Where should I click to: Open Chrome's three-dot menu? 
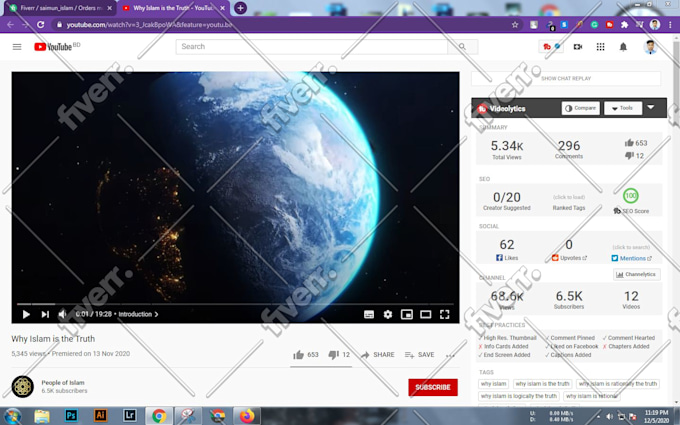click(x=670, y=25)
